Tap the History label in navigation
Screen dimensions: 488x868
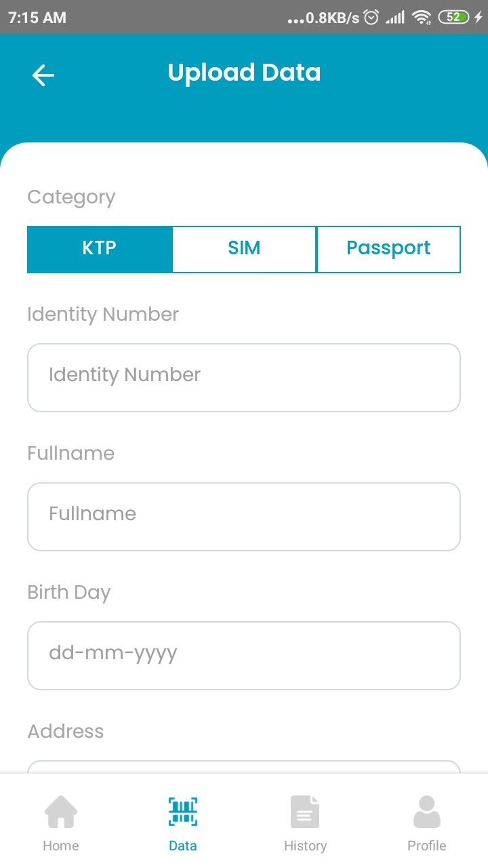[x=305, y=846]
